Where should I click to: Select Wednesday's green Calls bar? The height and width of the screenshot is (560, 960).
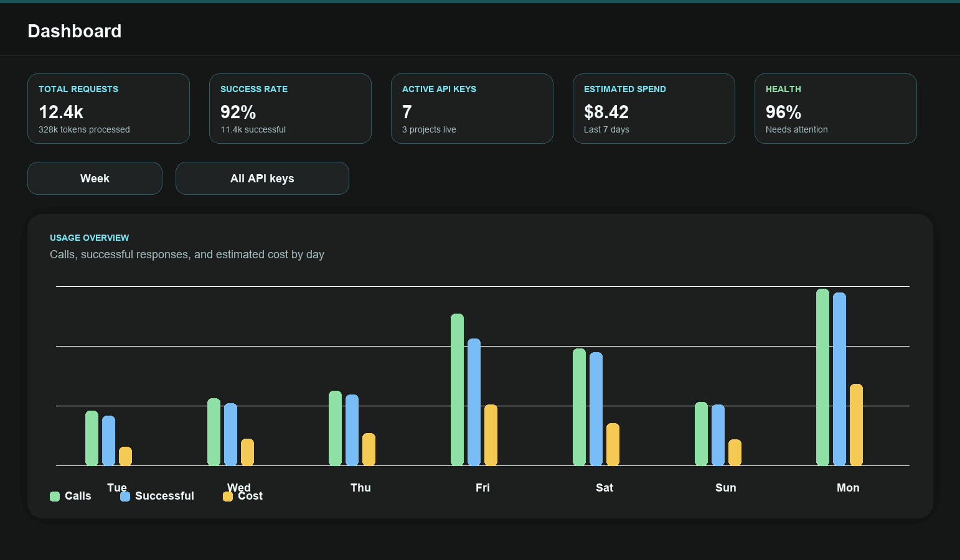click(214, 432)
